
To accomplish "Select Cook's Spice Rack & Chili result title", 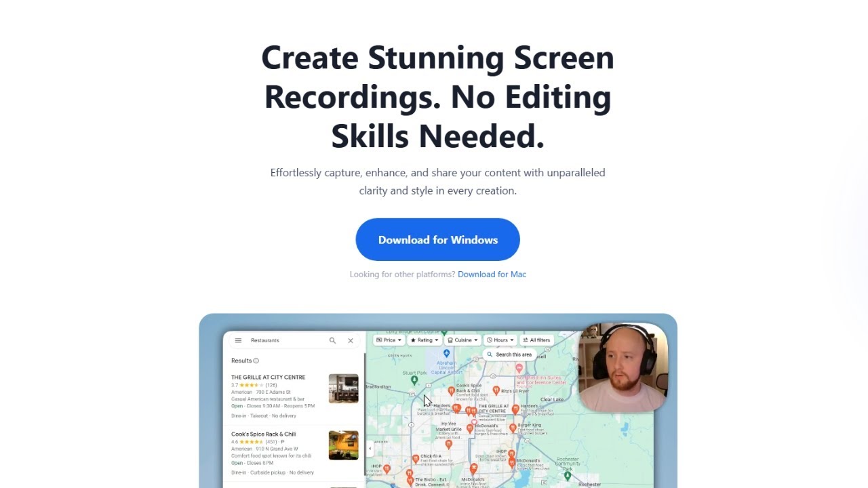I will point(263,434).
